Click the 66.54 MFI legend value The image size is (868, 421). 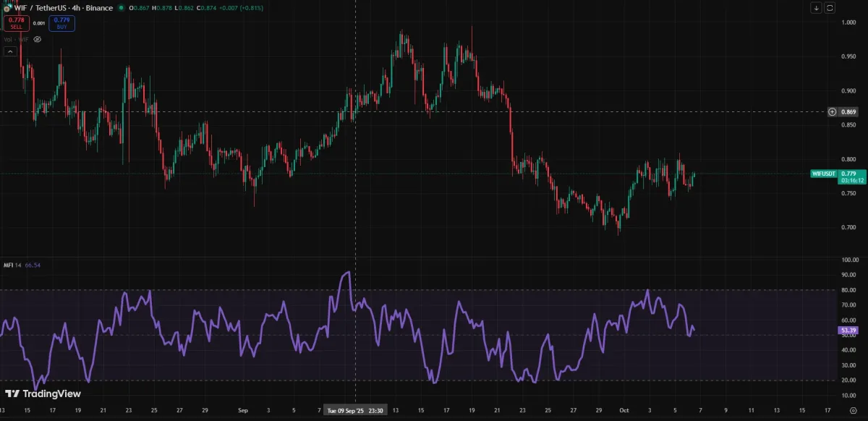[33, 265]
